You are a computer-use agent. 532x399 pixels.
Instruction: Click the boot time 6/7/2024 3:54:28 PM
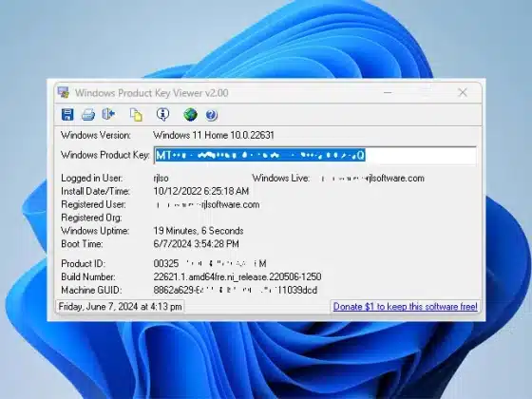coord(196,244)
